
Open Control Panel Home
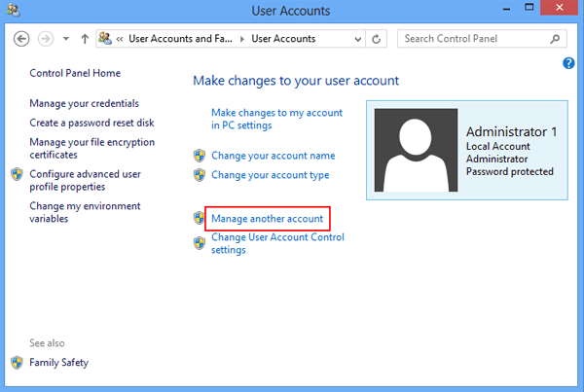73,73
